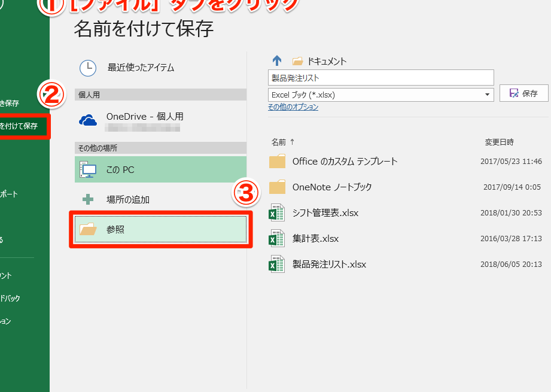
Task: Click date 2018/06/05 20:13
Action: coord(512,264)
